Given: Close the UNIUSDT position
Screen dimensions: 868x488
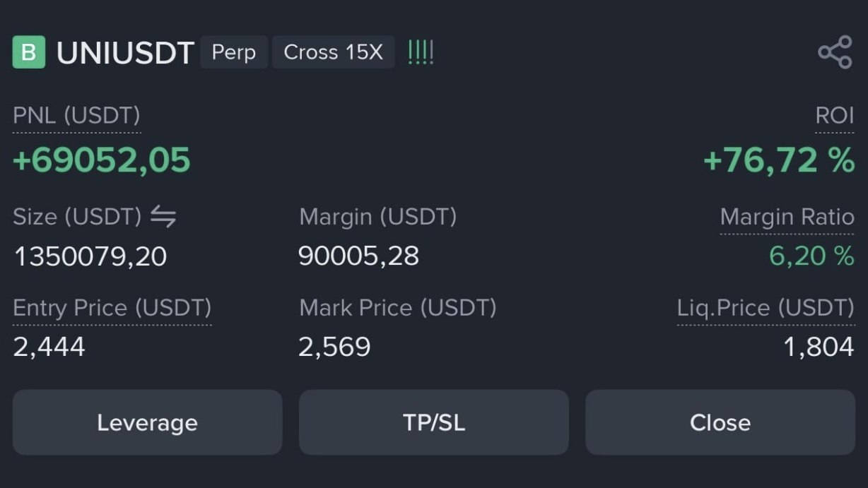Looking at the screenshot, I should click(720, 422).
